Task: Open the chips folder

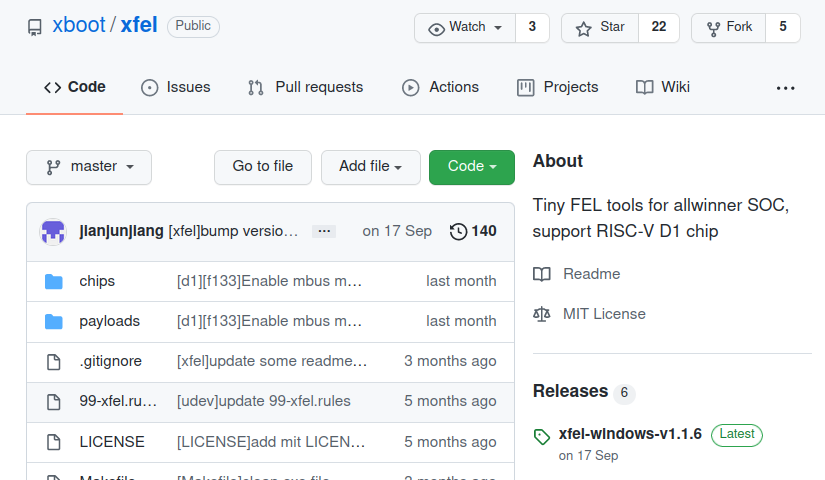Action: pyautogui.click(x=97, y=281)
